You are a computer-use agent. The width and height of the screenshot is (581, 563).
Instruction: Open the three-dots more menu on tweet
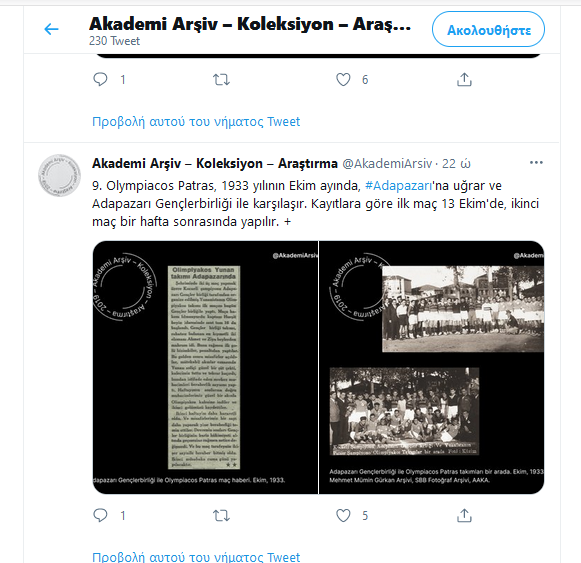point(536,163)
